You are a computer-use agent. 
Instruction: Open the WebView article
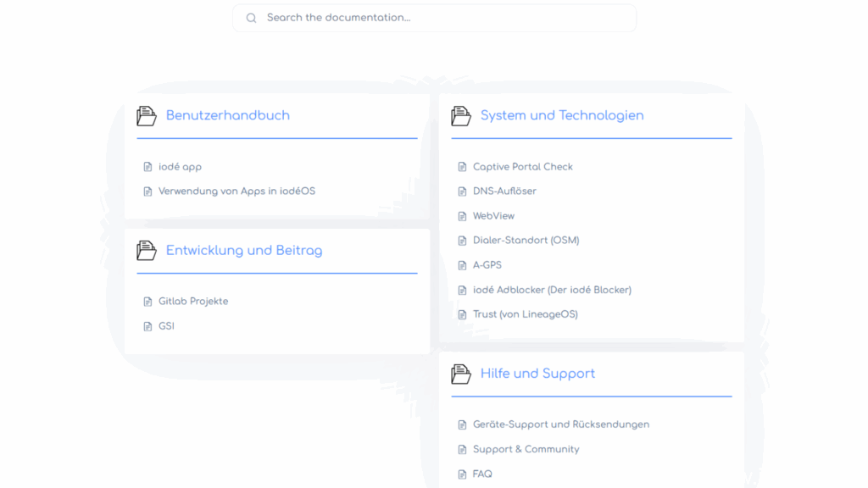tap(493, 216)
